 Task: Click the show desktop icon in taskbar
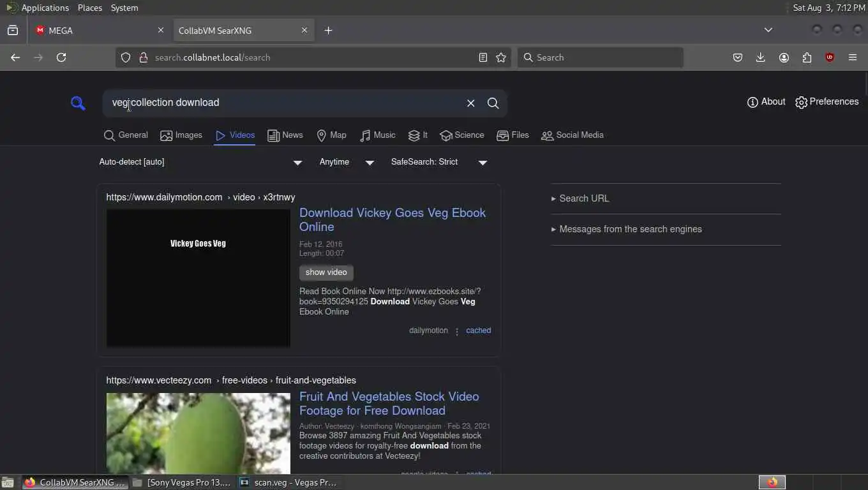click(x=8, y=482)
